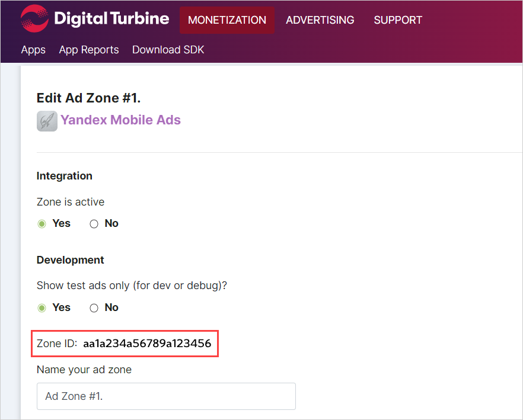Switch to the ADVERTISING tab
The image size is (523, 420).
click(320, 20)
